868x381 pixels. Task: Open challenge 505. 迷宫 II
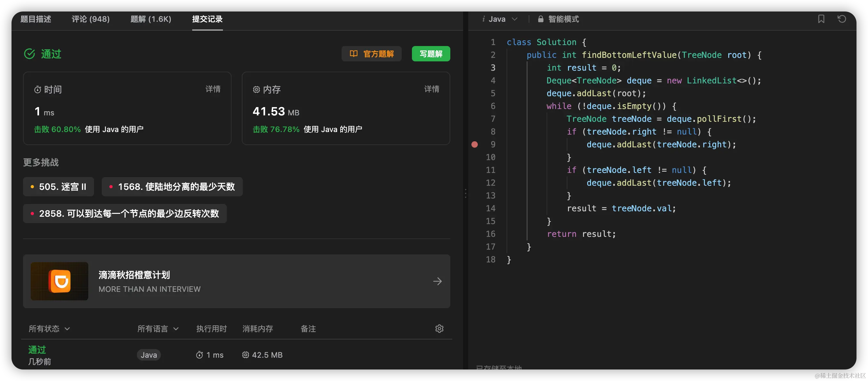(x=59, y=187)
